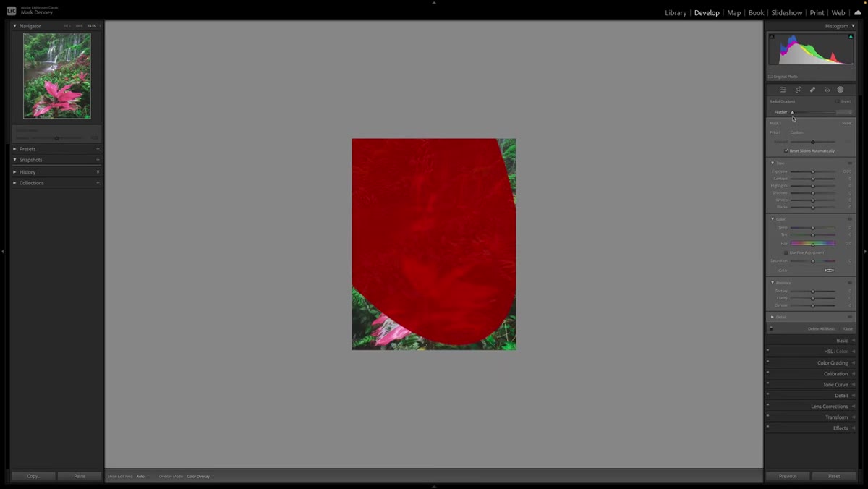Uncheck Reset Sliders Automatically
This screenshot has height=489, width=868.
point(786,151)
